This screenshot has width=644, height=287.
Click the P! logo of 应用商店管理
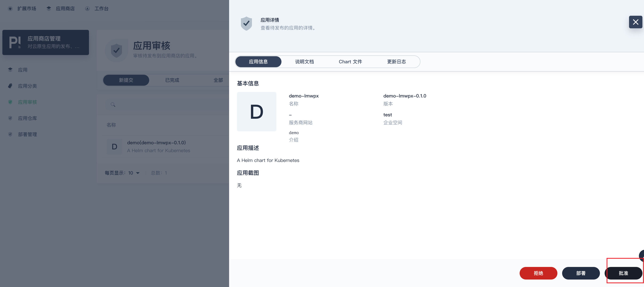pos(15,42)
